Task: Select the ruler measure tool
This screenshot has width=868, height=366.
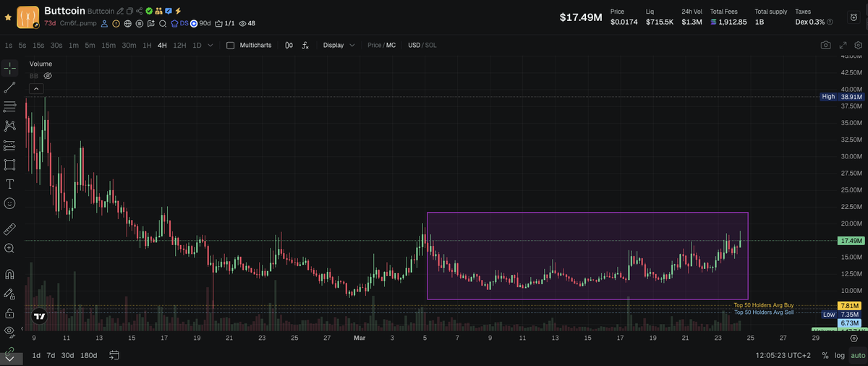Action: point(9,229)
